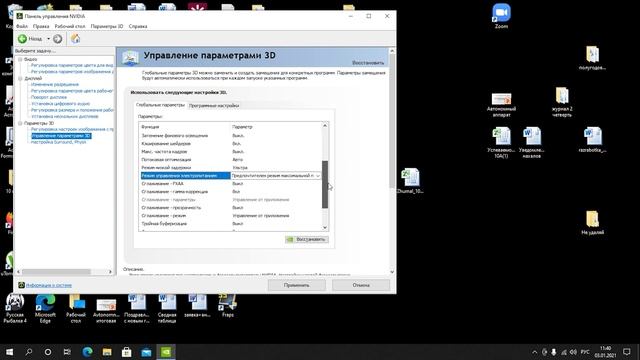Viewport: 640px width, 360px height.
Task: Open the Zoom desktop shortcut
Action: point(501,16)
